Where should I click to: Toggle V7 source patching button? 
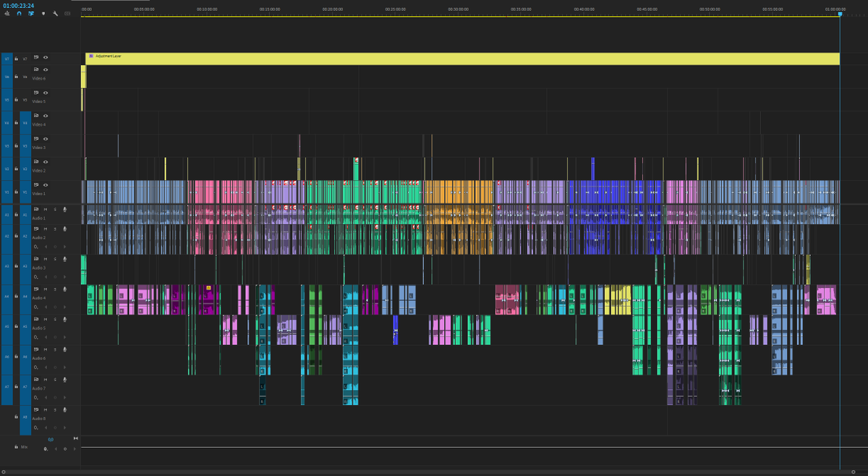(x=7, y=59)
